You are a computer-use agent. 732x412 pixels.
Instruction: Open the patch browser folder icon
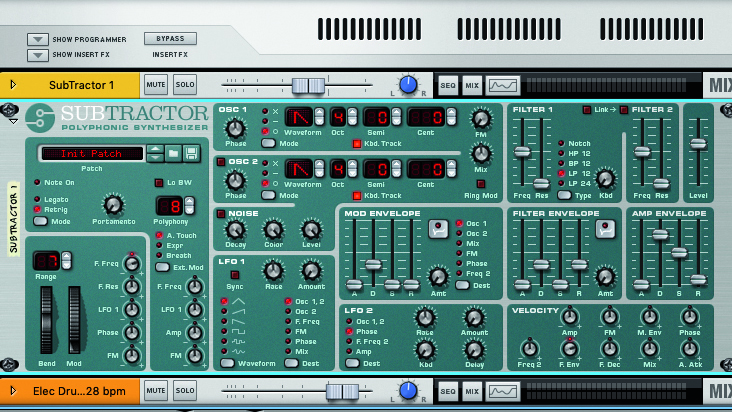tap(173, 154)
